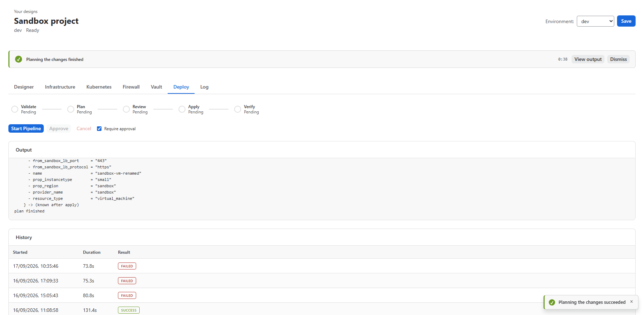
Task: Click the Result column header
Action: (124, 252)
